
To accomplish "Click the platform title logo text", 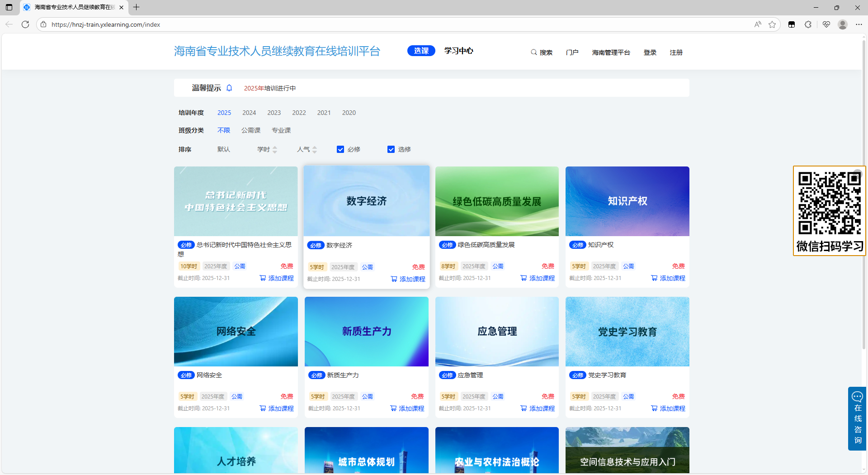I will pyautogui.click(x=277, y=51).
